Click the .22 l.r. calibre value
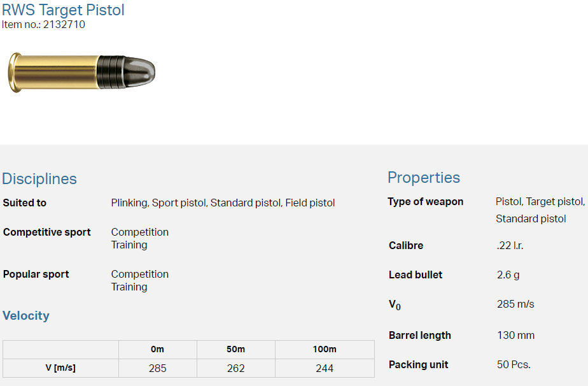This screenshot has height=386, width=588. click(510, 246)
